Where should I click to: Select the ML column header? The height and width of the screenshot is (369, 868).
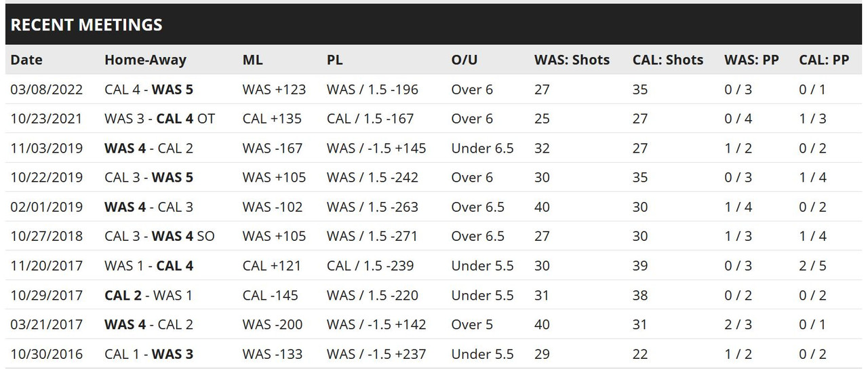(x=252, y=60)
